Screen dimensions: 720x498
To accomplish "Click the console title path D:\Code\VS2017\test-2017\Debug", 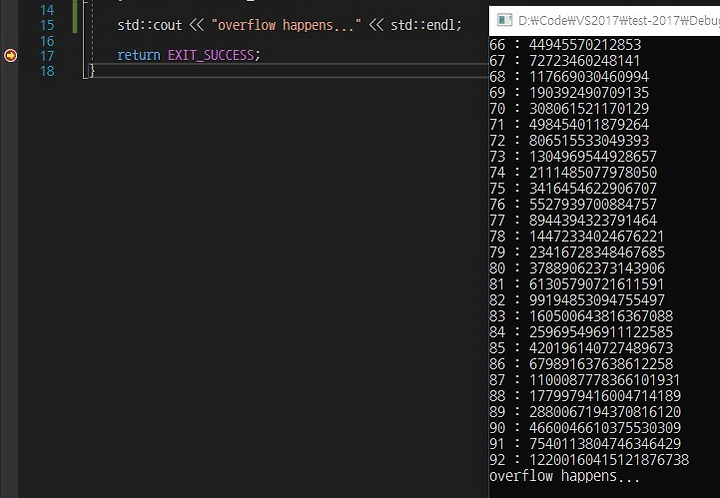I will [619, 21].
